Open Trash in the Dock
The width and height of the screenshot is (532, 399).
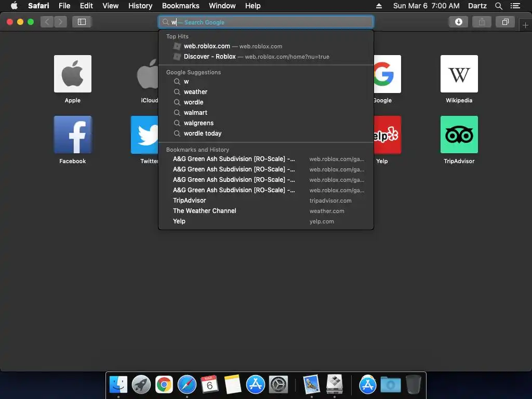[413, 384]
